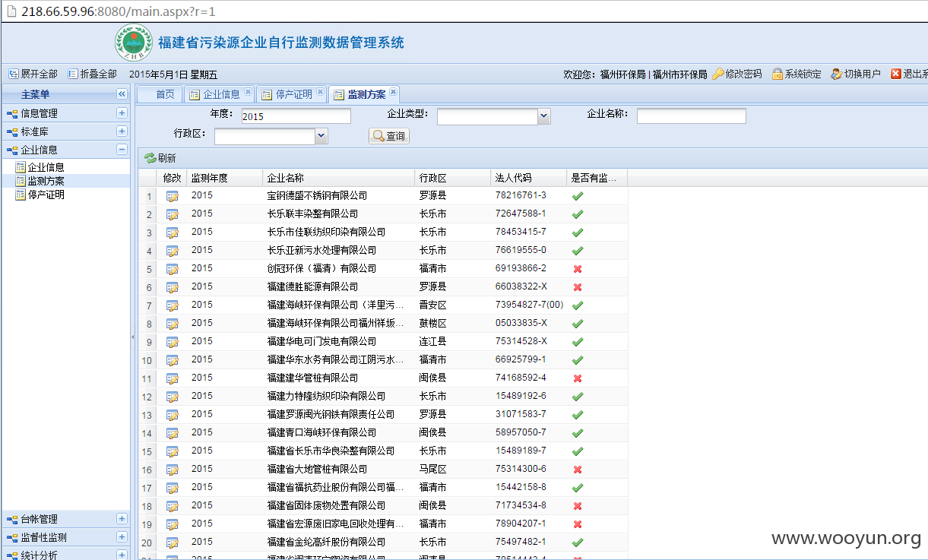Select the 监测方案 tab
The image size is (928, 560).
(366, 95)
